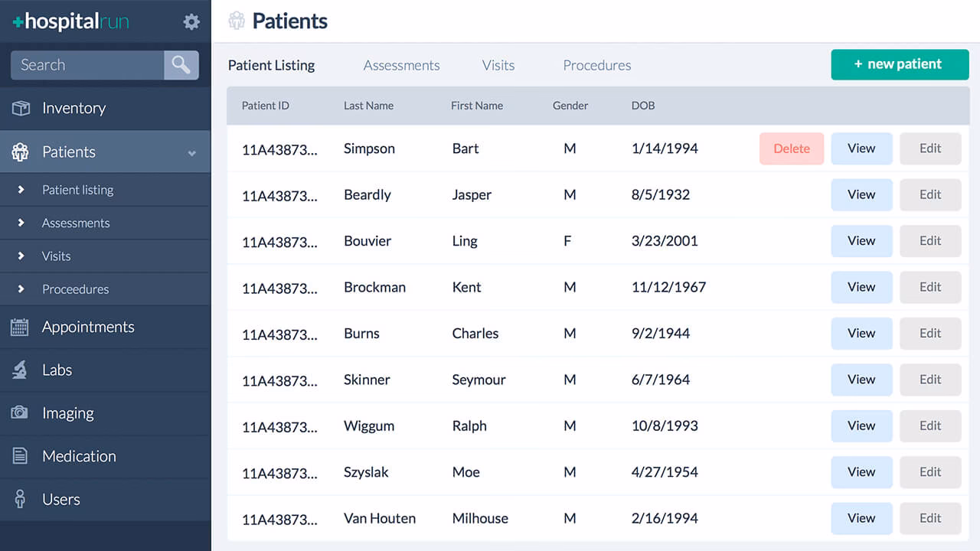The height and width of the screenshot is (551, 980).
Task: Click the new patient button
Action: coord(900,65)
